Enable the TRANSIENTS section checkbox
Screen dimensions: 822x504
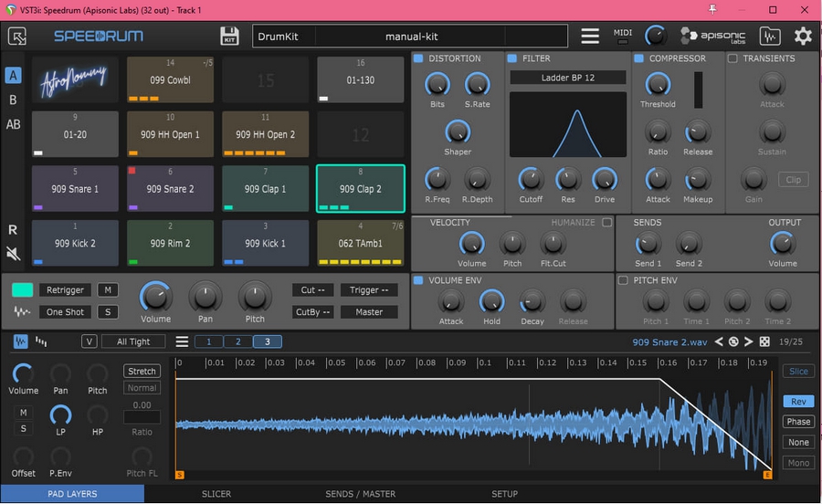point(732,58)
